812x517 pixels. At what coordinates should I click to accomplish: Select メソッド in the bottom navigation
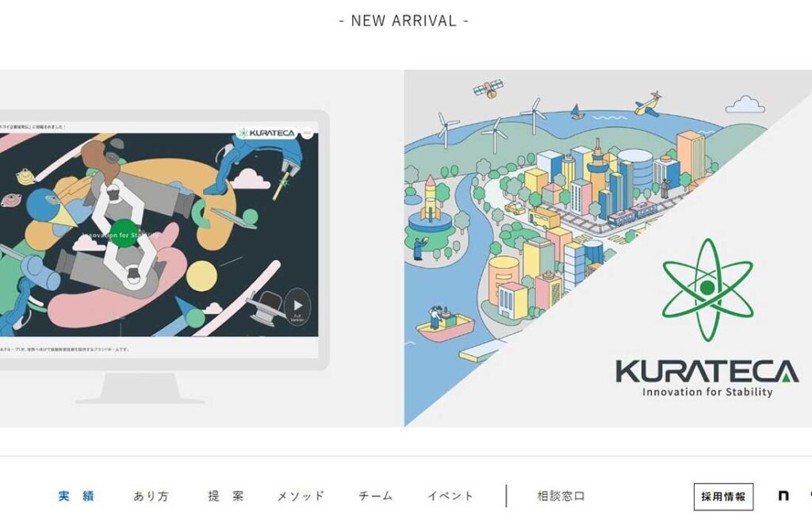301,496
